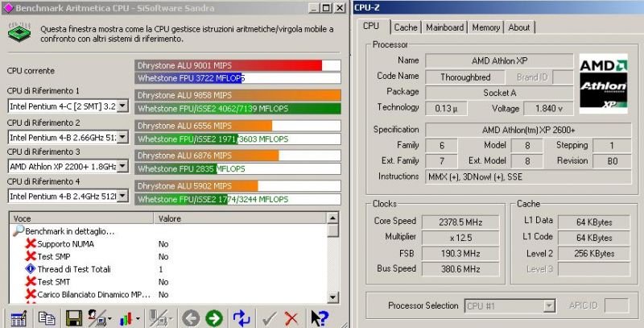Click scroll up arrow of results list
The height and width of the screenshot is (328, 644).
click(333, 218)
